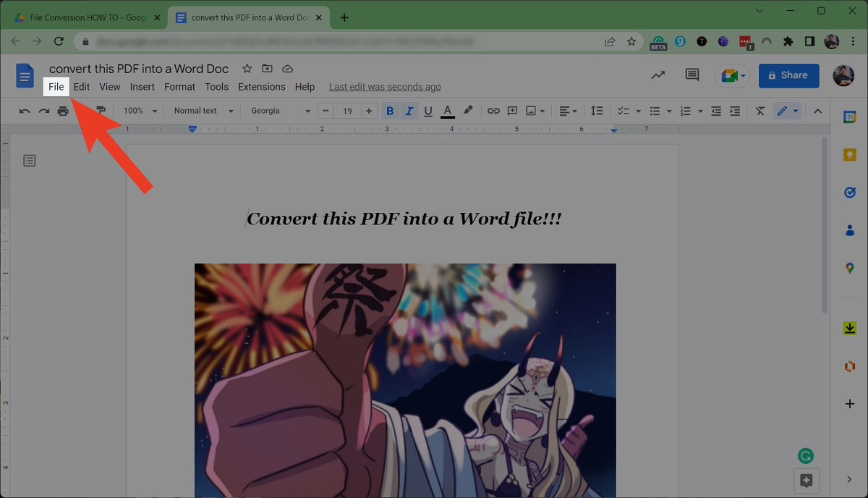Image resolution: width=868 pixels, height=498 pixels.
Task: Click the blue Share button
Action: [x=788, y=75]
